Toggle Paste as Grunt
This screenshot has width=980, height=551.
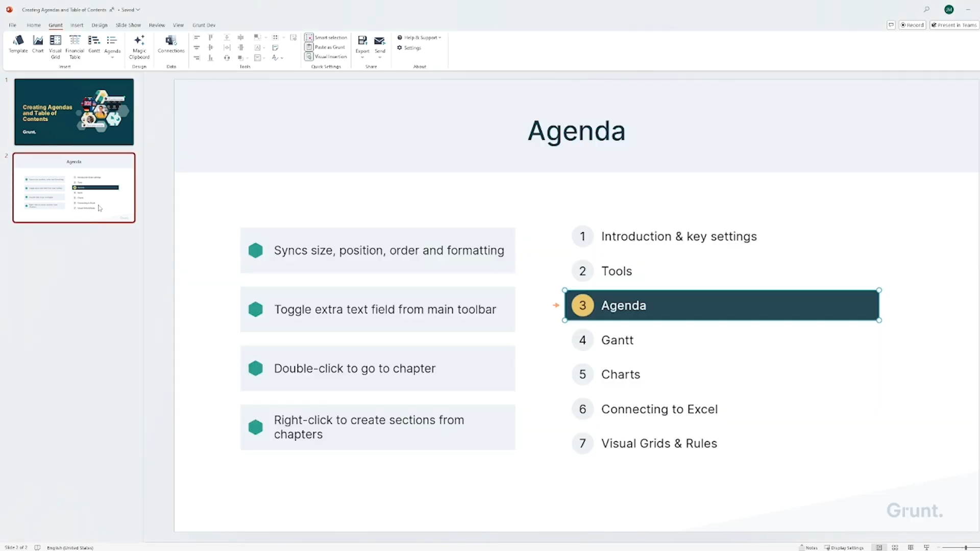pos(325,47)
